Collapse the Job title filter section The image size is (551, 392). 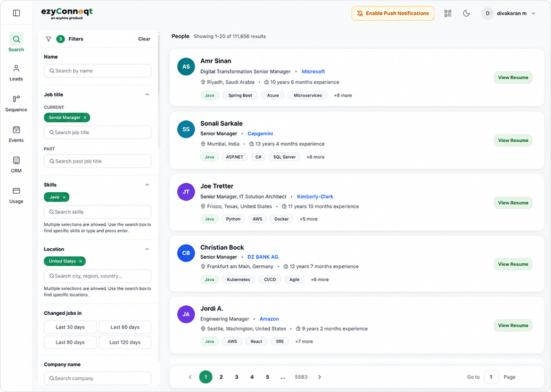click(x=147, y=95)
